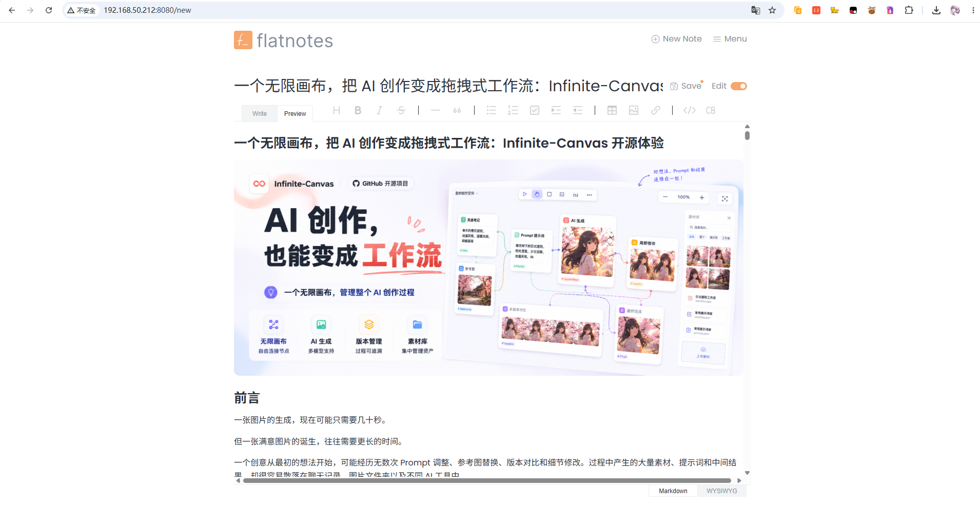Insert a code block using CB

click(711, 110)
